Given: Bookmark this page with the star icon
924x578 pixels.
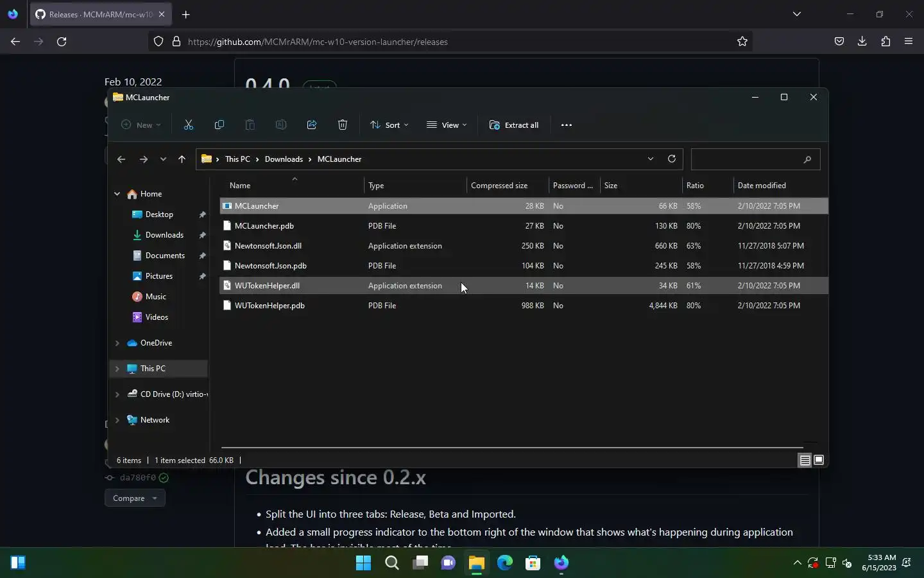Looking at the screenshot, I should pos(742,42).
